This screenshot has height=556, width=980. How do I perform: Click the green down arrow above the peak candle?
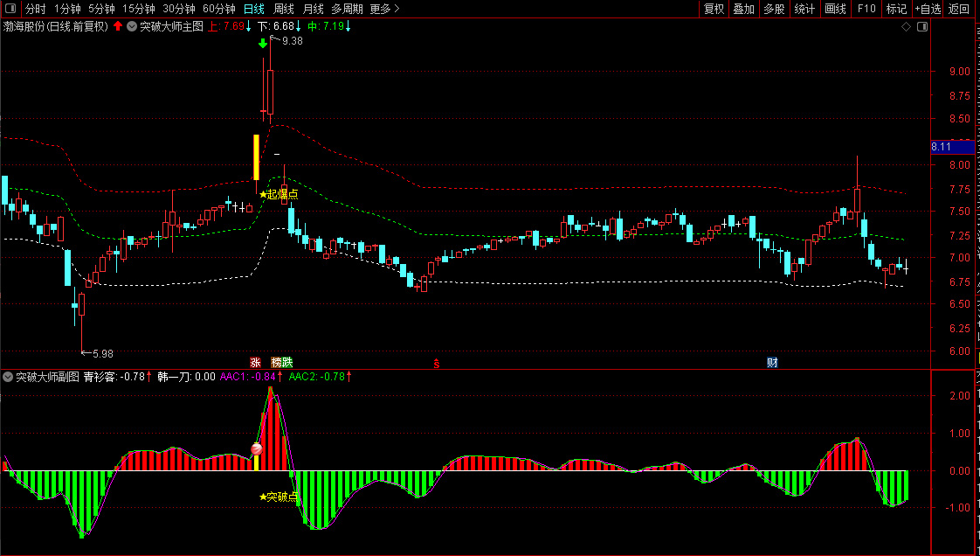point(263,43)
